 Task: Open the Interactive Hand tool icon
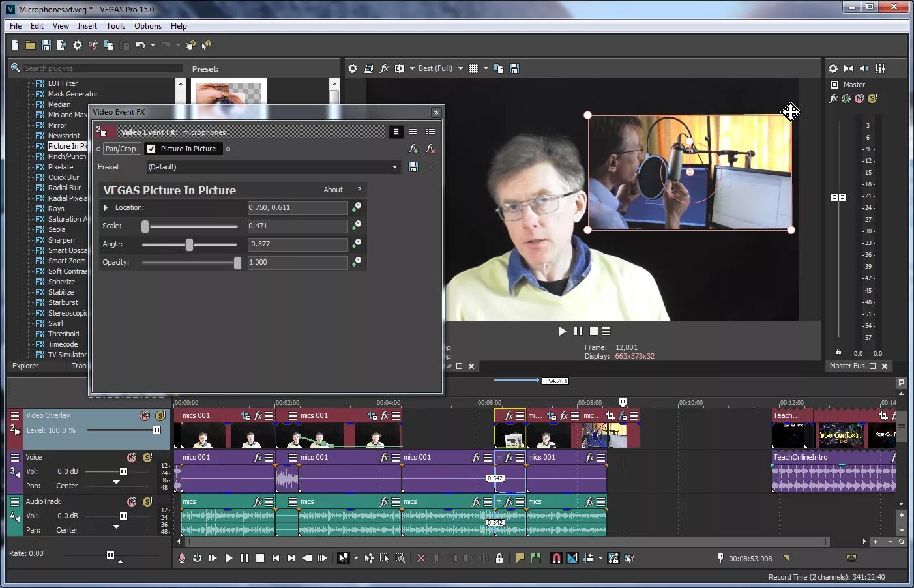[x=190, y=46]
